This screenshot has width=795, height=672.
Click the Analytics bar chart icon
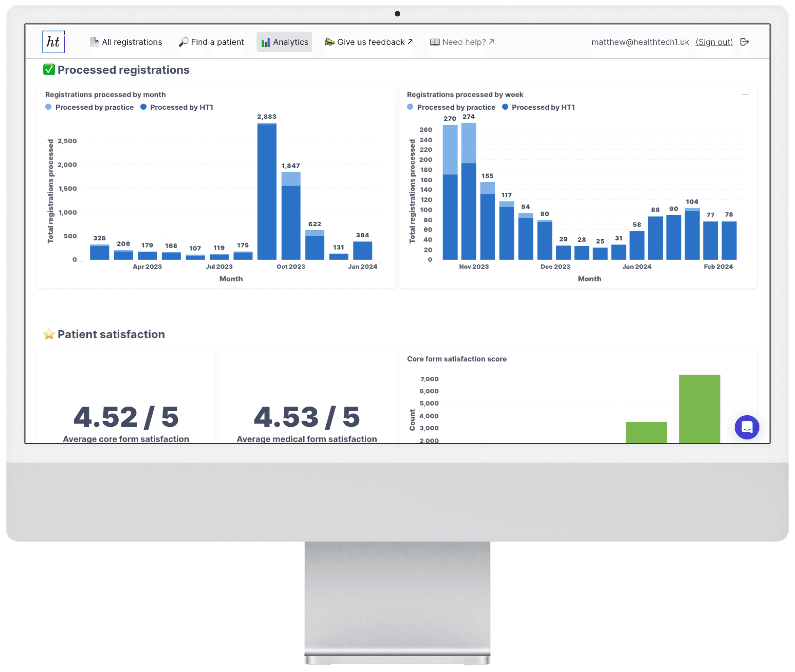[265, 42]
